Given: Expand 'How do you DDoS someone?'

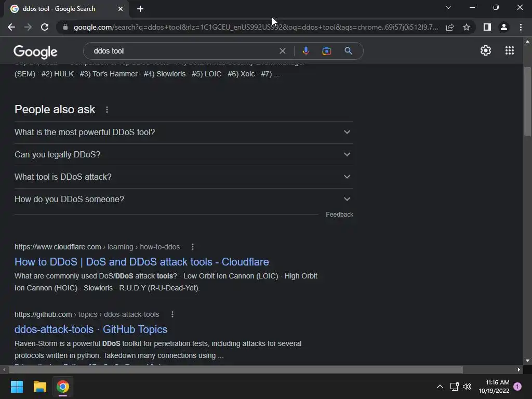Looking at the screenshot, I should tap(183, 199).
